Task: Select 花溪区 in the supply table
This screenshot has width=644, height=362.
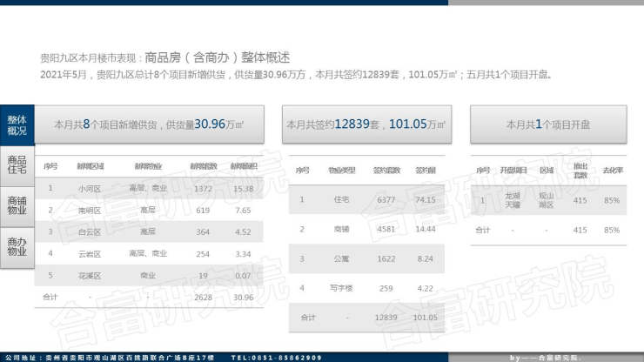Action: click(x=90, y=276)
